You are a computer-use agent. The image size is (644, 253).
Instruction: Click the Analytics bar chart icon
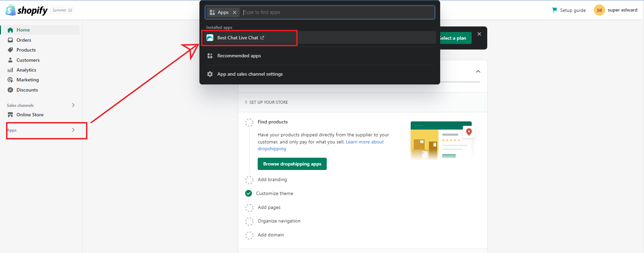[x=10, y=70]
